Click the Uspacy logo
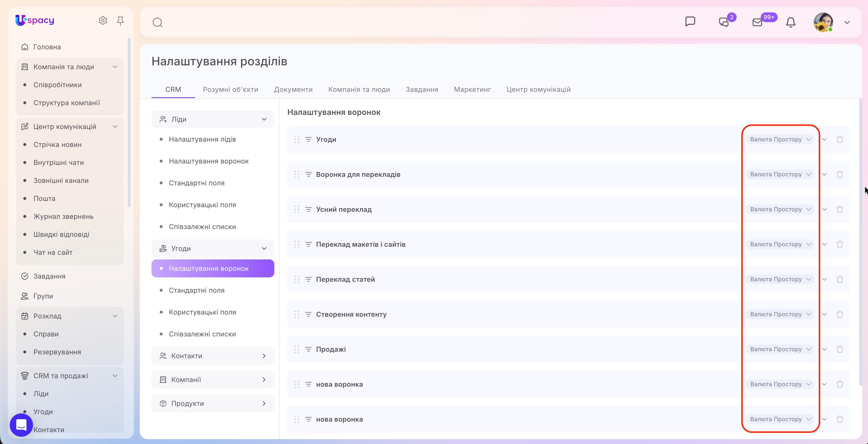868x444 pixels. tap(35, 20)
